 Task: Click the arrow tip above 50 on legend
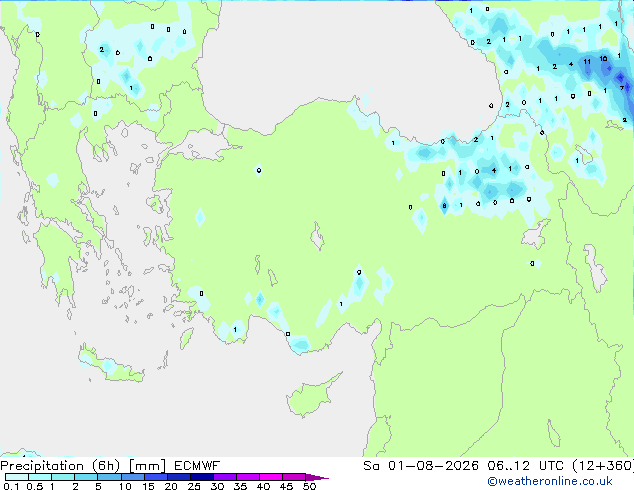[317, 477]
